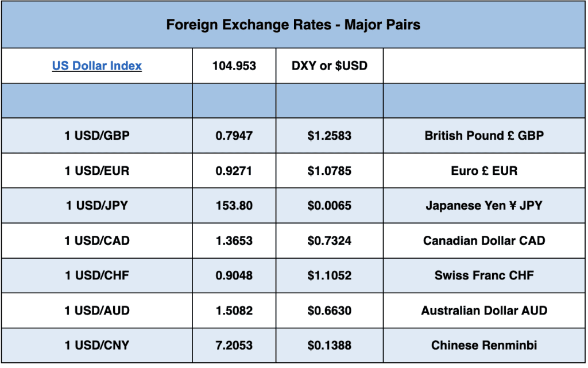Click the 153.80 yen rate cell

(234, 205)
